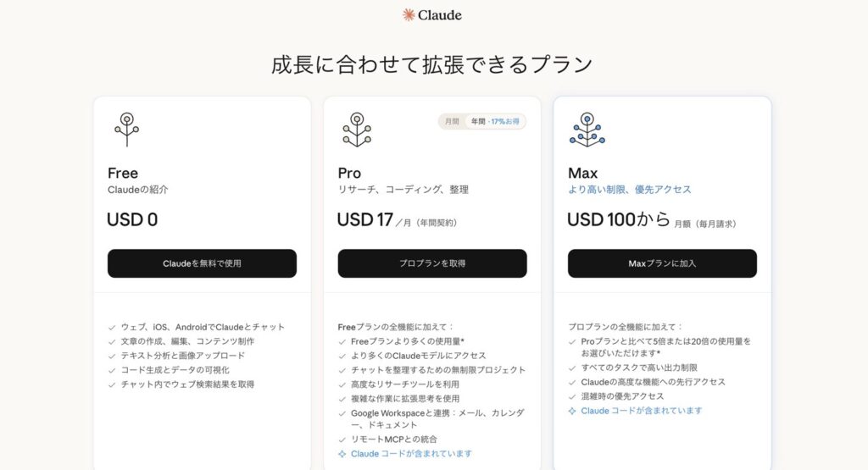Image resolution: width=868 pixels, height=470 pixels.
Task: Select the 年間 17%お得 billing option
Action: coord(497,121)
